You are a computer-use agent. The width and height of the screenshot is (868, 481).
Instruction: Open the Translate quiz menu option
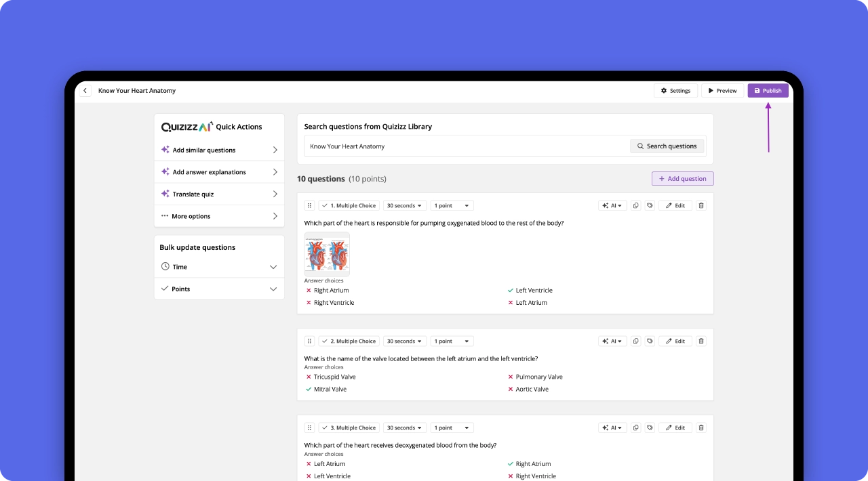218,194
